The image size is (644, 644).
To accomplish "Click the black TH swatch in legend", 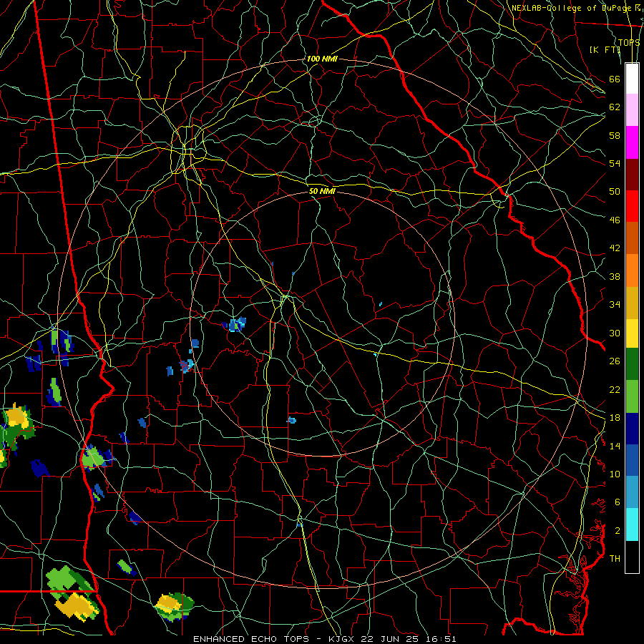I will tap(632, 557).
